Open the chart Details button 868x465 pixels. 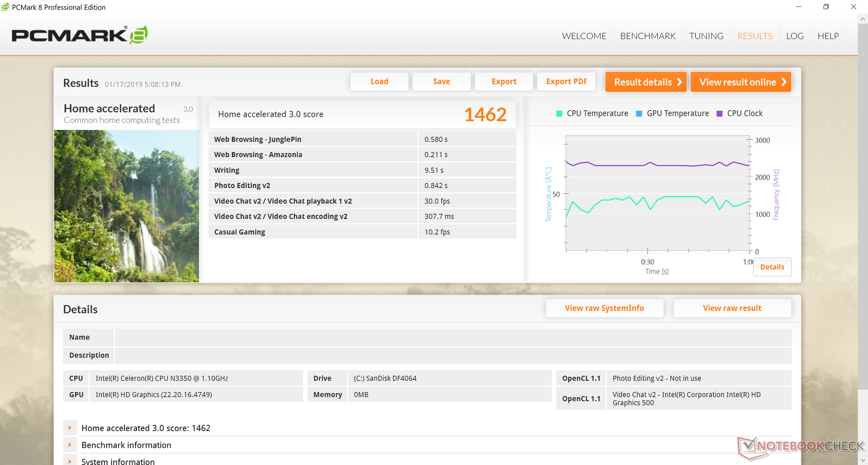pyautogui.click(x=772, y=267)
